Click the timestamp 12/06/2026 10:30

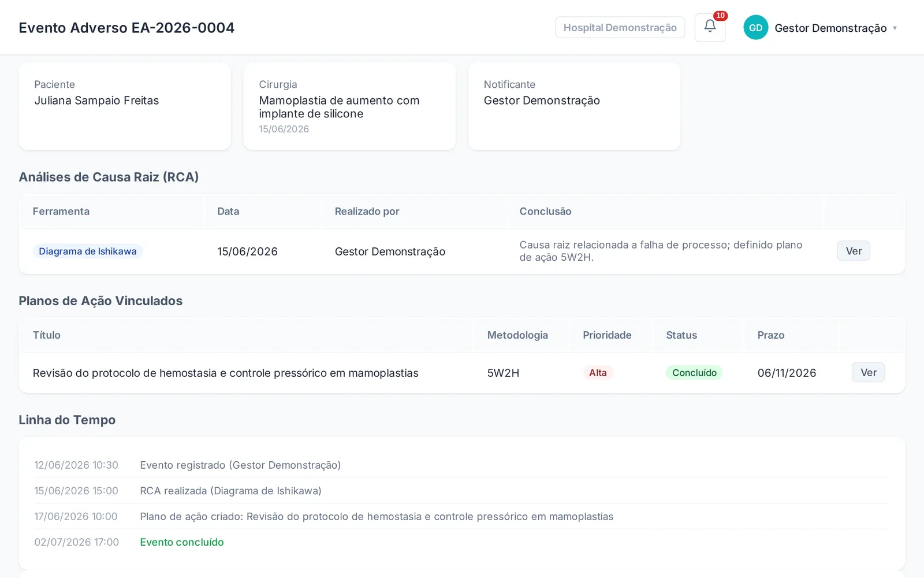coord(76,465)
